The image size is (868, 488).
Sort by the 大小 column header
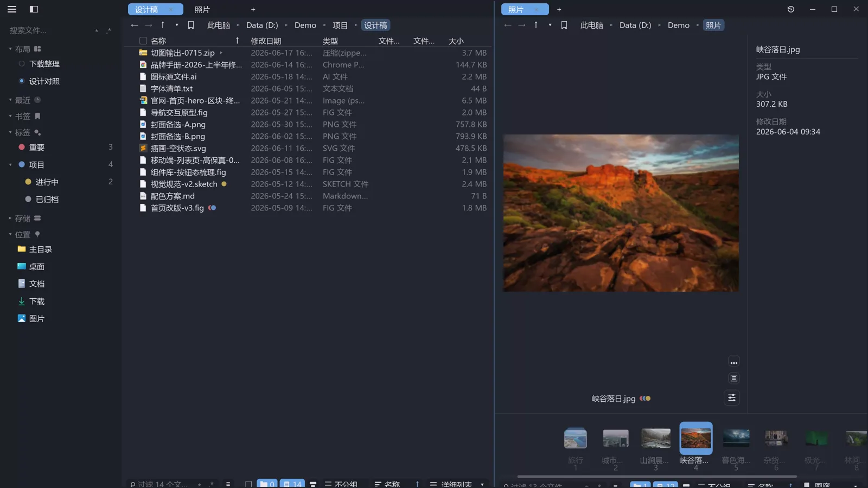pos(456,41)
